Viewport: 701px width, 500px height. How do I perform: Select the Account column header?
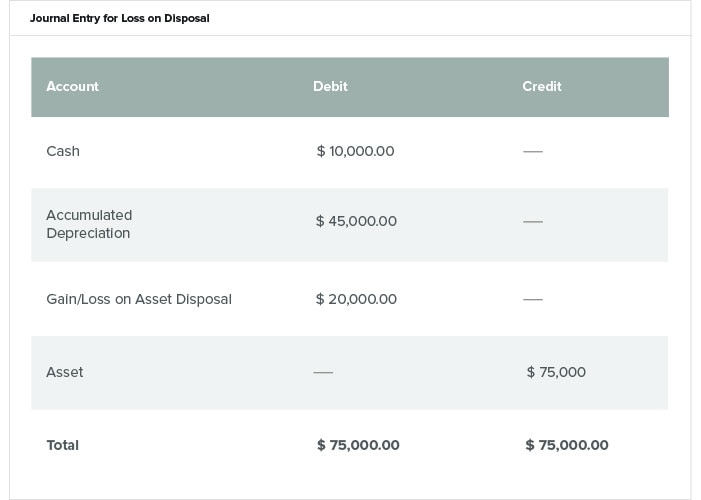click(x=72, y=86)
